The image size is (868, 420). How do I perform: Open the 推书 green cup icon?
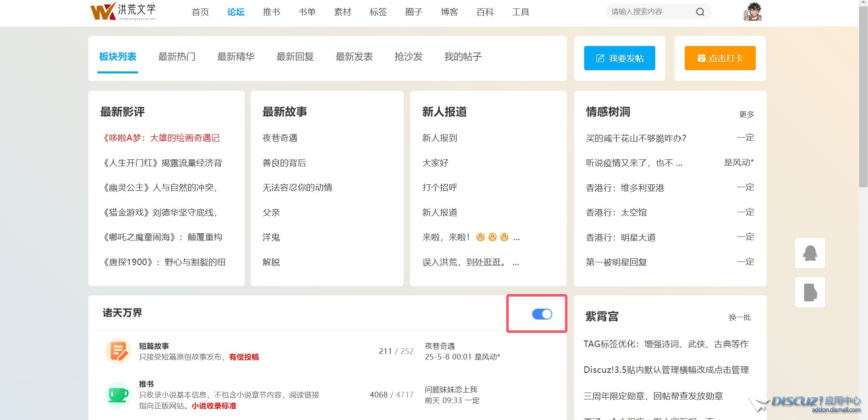[118, 395]
